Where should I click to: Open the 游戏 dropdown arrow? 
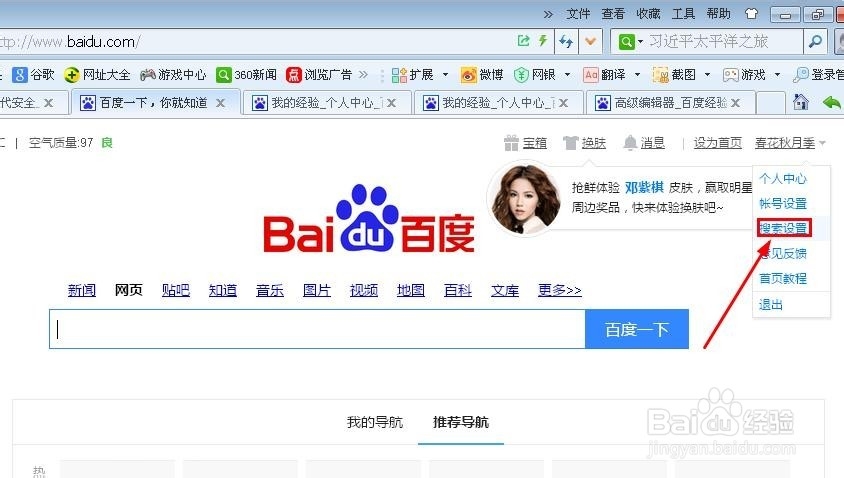click(777, 75)
